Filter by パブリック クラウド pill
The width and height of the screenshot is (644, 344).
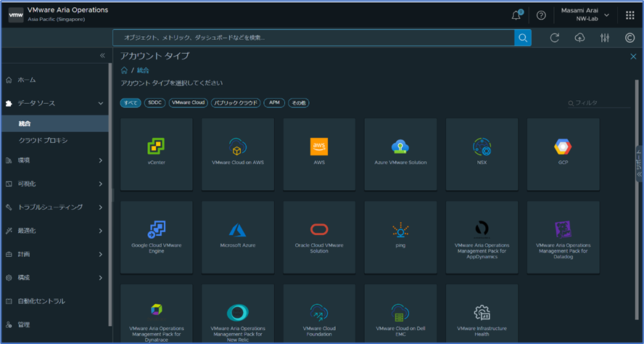(236, 103)
